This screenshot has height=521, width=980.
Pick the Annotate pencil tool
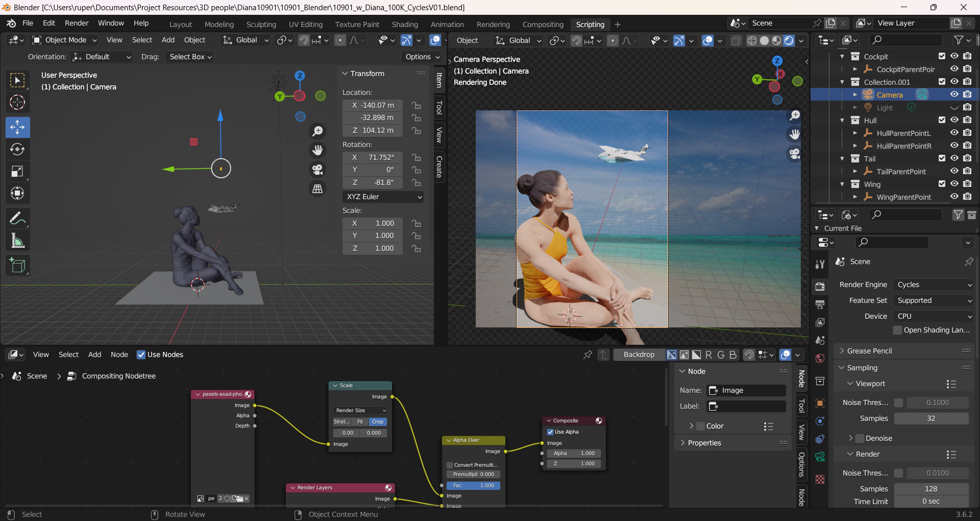tap(17, 219)
